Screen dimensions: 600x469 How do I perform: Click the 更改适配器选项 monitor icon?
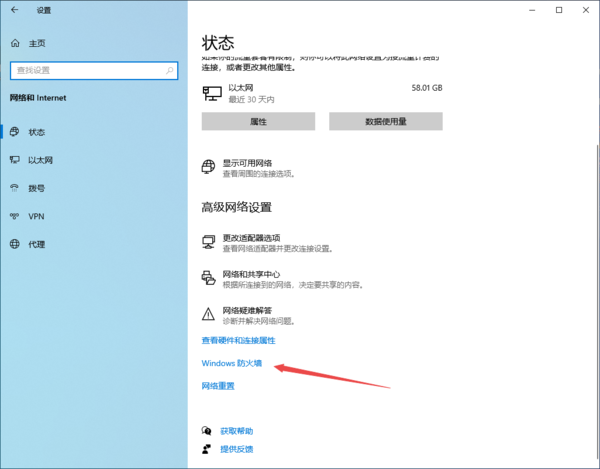pyautogui.click(x=209, y=242)
